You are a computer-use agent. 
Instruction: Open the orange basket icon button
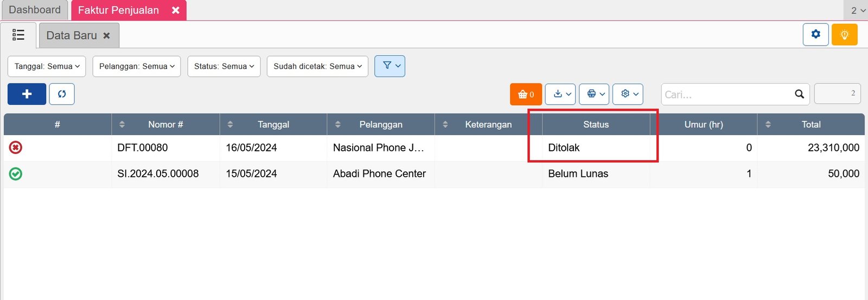(x=526, y=94)
